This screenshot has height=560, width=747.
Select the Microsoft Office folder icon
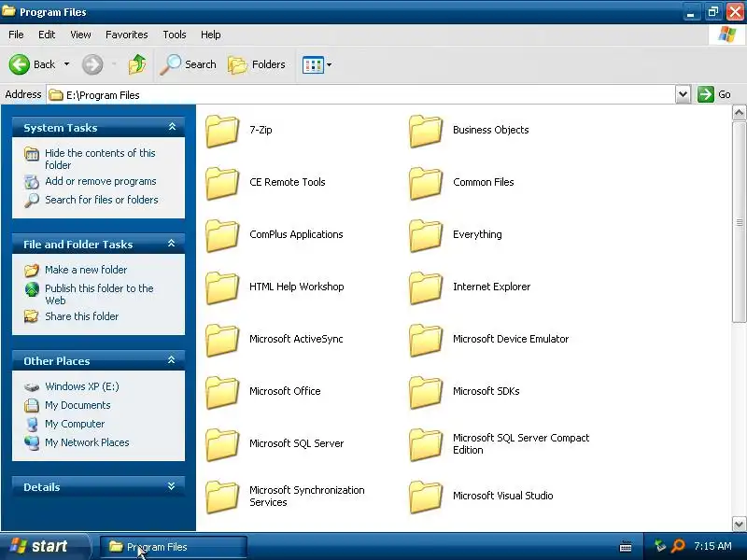tap(222, 392)
